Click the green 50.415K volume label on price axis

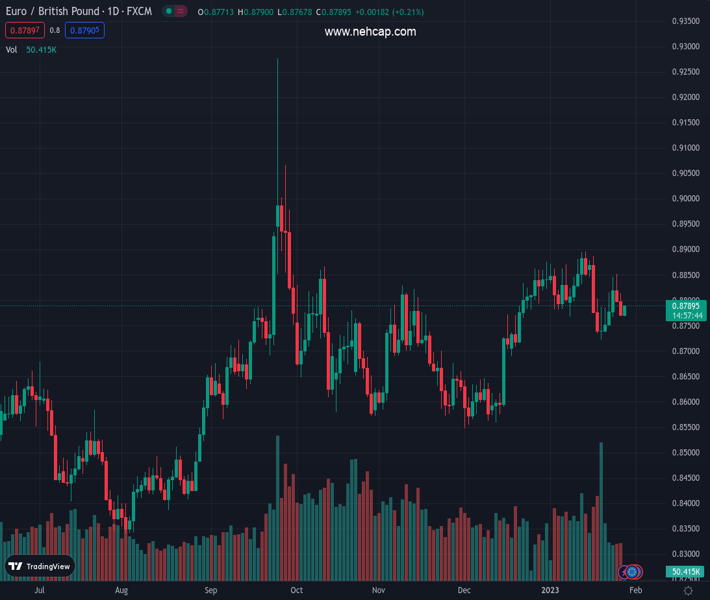pyautogui.click(x=685, y=572)
